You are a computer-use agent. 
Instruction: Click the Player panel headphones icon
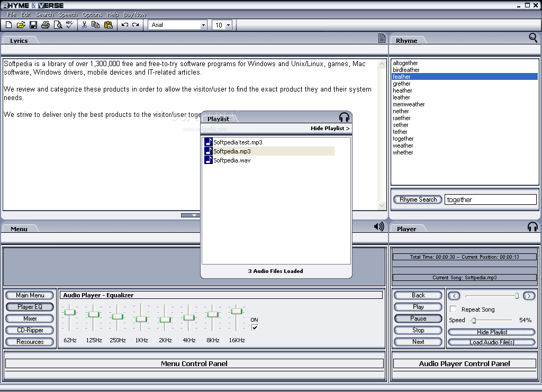[532, 226]
